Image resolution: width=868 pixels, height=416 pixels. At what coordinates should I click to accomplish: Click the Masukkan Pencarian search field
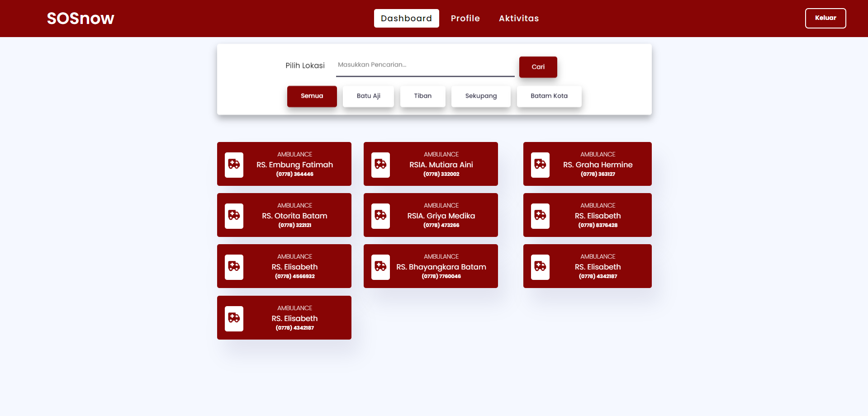click(x=425, y=65)
